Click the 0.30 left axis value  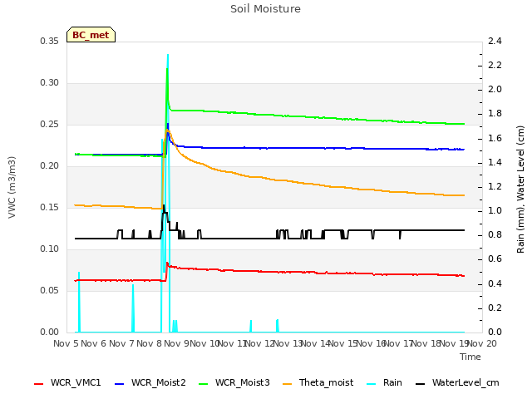[50, 83]
